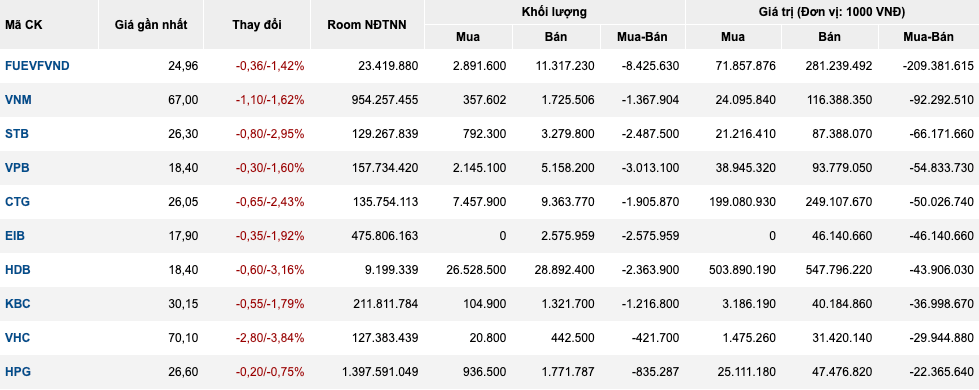Image resolution: width=979 pixels, height=390 pixels.
Task: Open the HPG stock page
Action: coord(18,372)
